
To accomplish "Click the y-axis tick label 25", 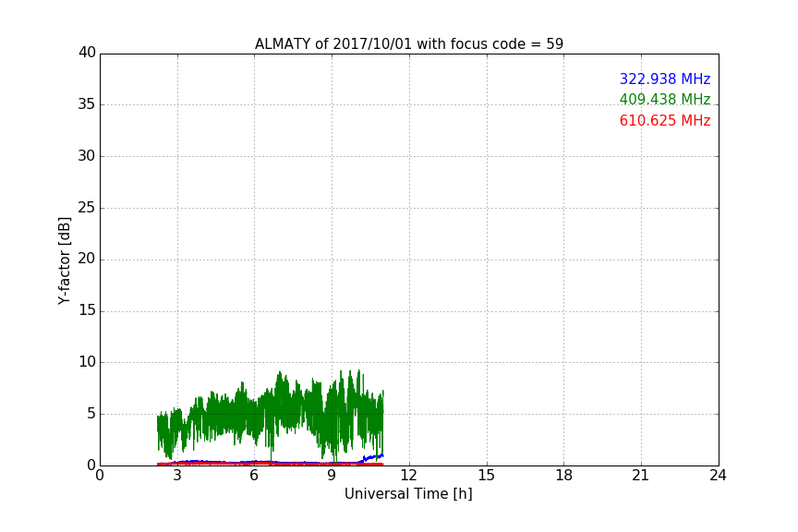I will coord(87,207).
